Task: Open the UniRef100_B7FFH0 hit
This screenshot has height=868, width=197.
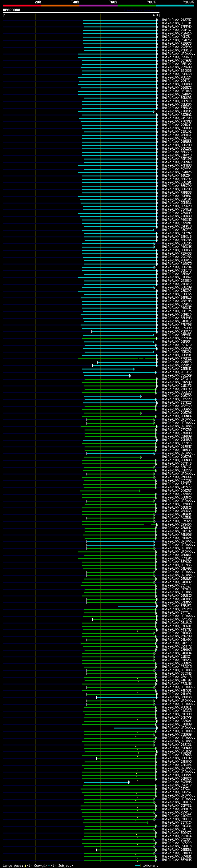Action: pyautogui.click(x=177, y=26)
